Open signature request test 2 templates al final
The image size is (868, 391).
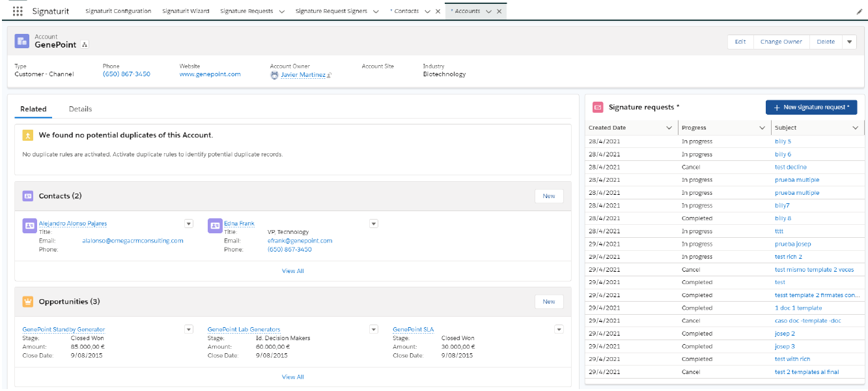tap(807, 372)
